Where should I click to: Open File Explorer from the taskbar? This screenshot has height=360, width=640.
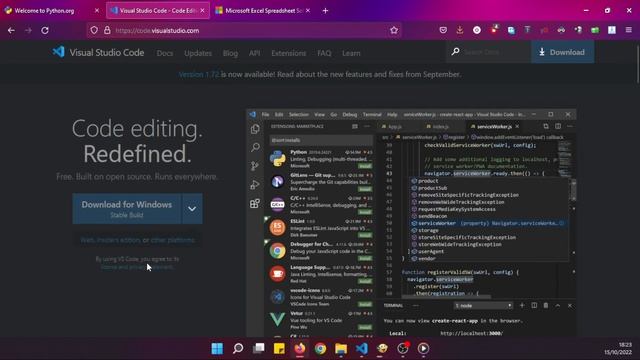coord(341,348)
